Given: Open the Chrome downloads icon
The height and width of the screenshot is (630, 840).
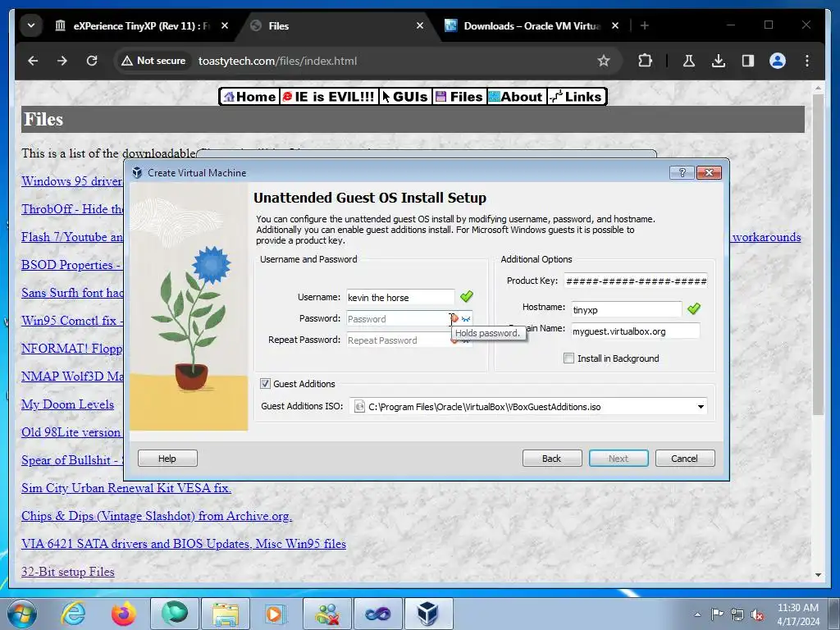Looking at the screenshot, I should (x=719, y=61).
